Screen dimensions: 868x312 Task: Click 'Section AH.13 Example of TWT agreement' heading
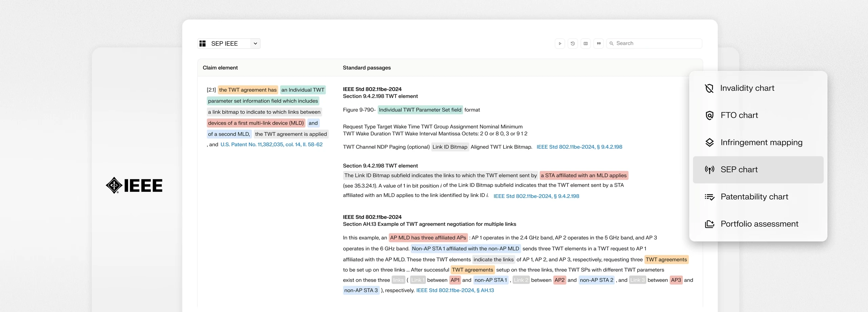pyautogui.click(x=430, y=224)
